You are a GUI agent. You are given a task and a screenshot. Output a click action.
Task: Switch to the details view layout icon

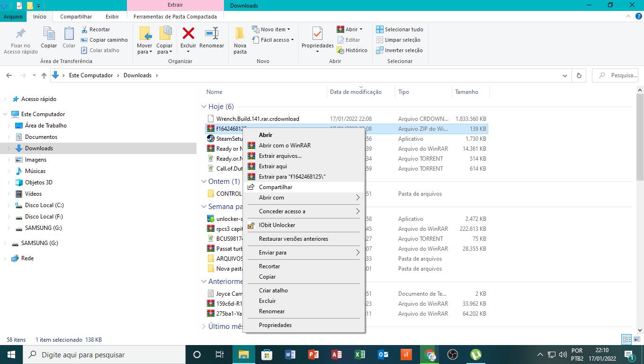click(x=626, y=339)
